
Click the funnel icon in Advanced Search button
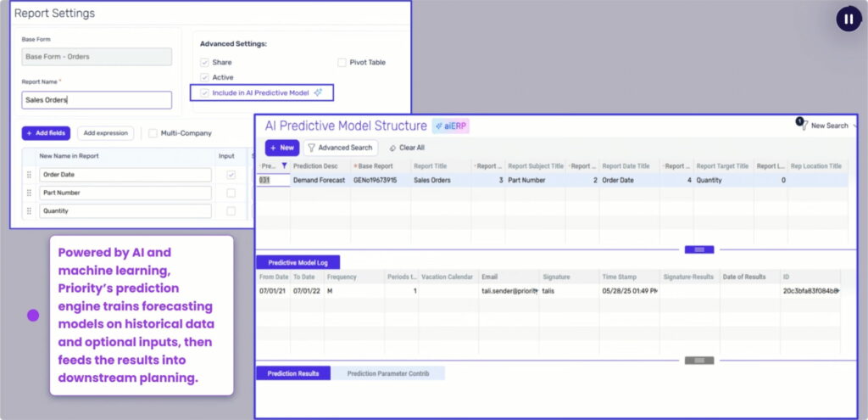pyautogui.click(x=312, y=148)
